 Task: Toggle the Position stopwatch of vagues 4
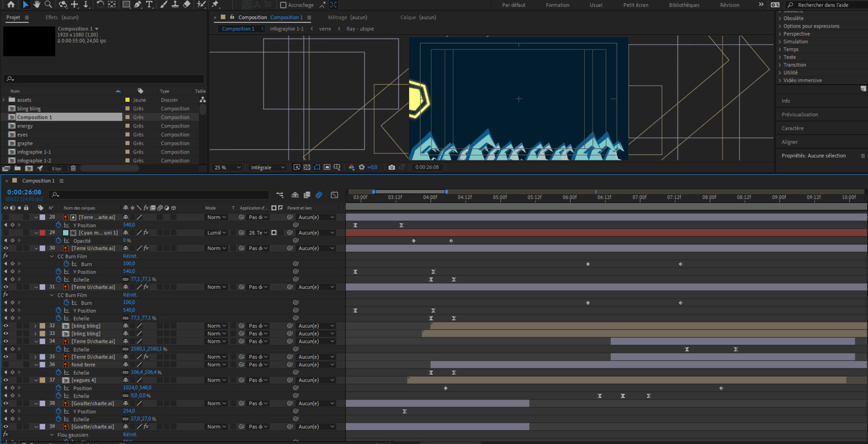click(59, 388)
